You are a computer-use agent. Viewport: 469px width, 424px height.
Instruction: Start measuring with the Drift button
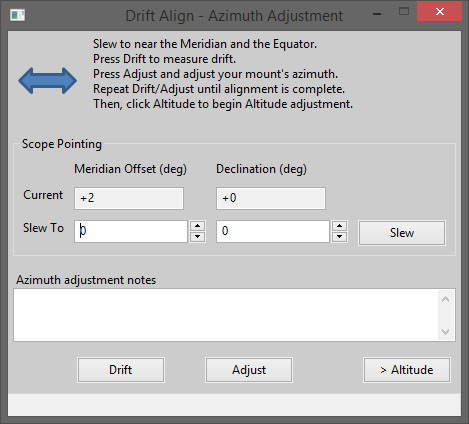(121, 370)
